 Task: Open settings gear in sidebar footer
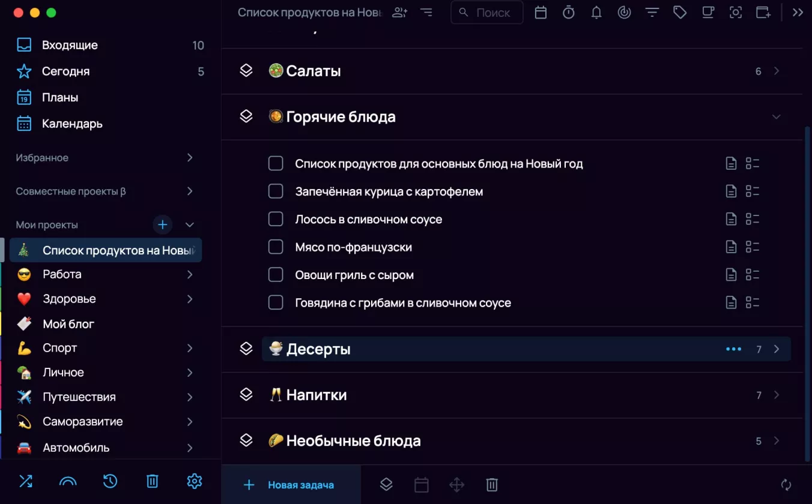194,481
